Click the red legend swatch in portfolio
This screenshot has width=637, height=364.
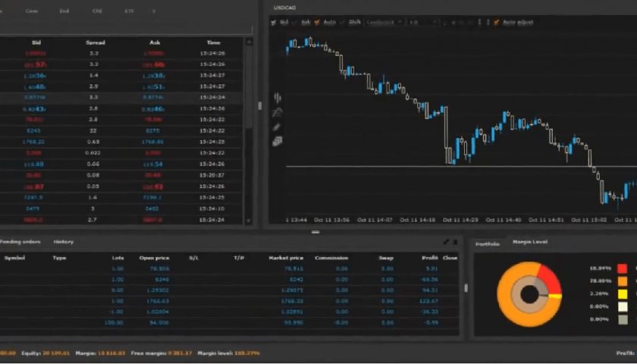(x=622, y=268)
